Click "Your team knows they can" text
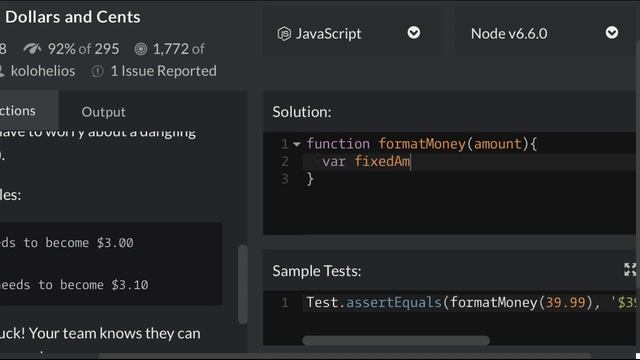Viewport: 640px width, 360px height. 115,333
